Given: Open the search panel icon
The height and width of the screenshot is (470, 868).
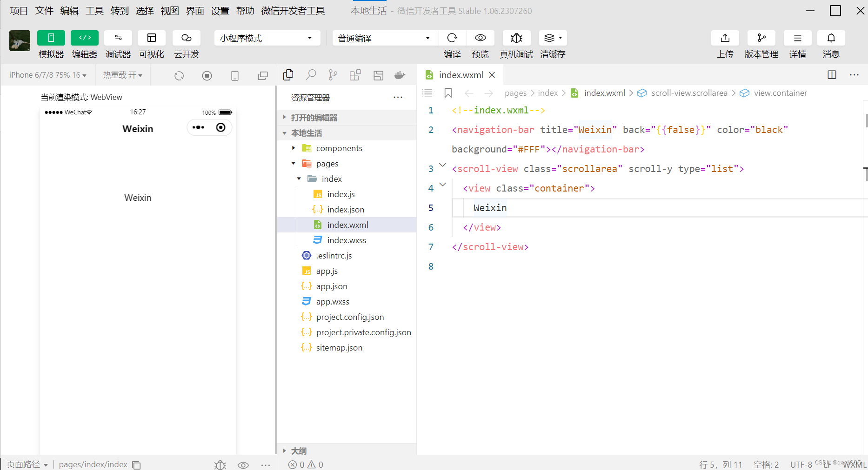Looking at the screenshot, I should (311, 75).
